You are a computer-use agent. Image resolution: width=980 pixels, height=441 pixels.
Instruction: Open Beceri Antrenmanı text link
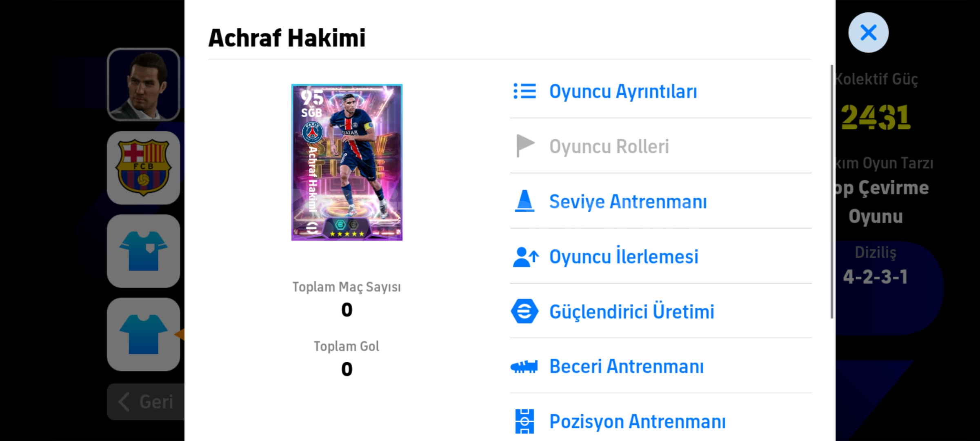(627, 366)
